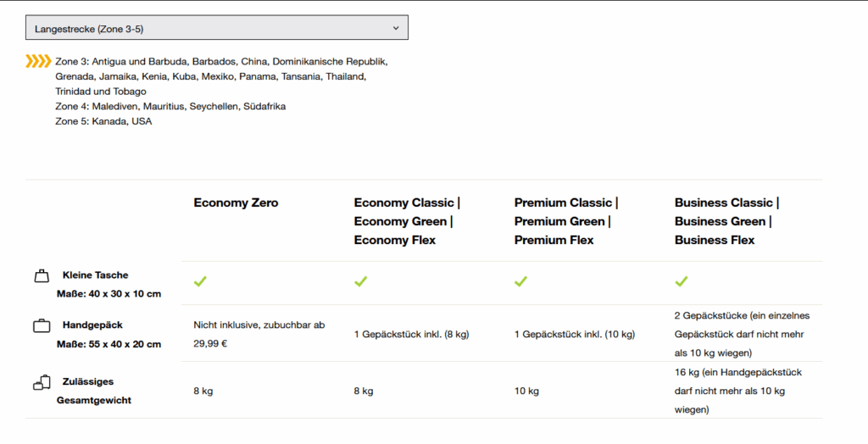Click the Kleine Tasche row label
Screen dimensions: 868x444
[x=96, y=275]
